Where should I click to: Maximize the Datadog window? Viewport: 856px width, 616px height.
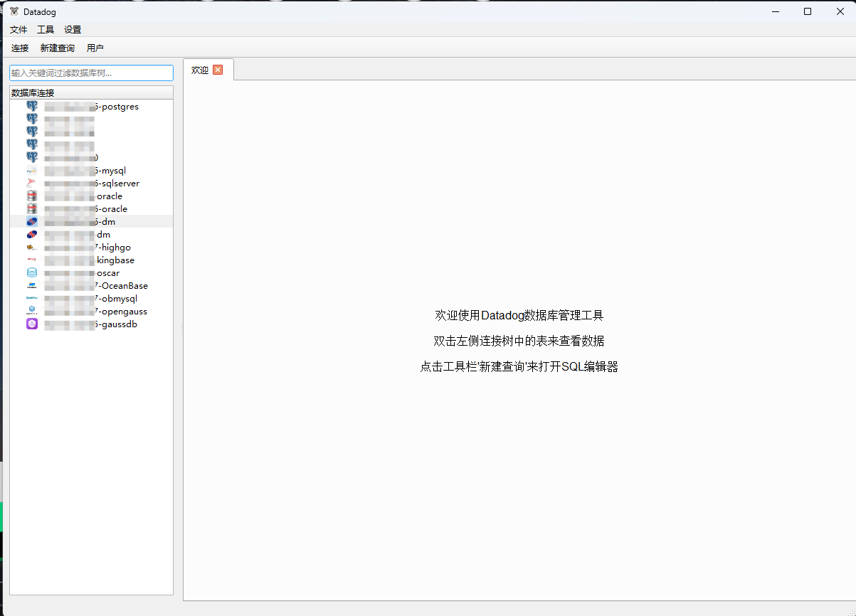pyautogui.click(x=808, y=11)
